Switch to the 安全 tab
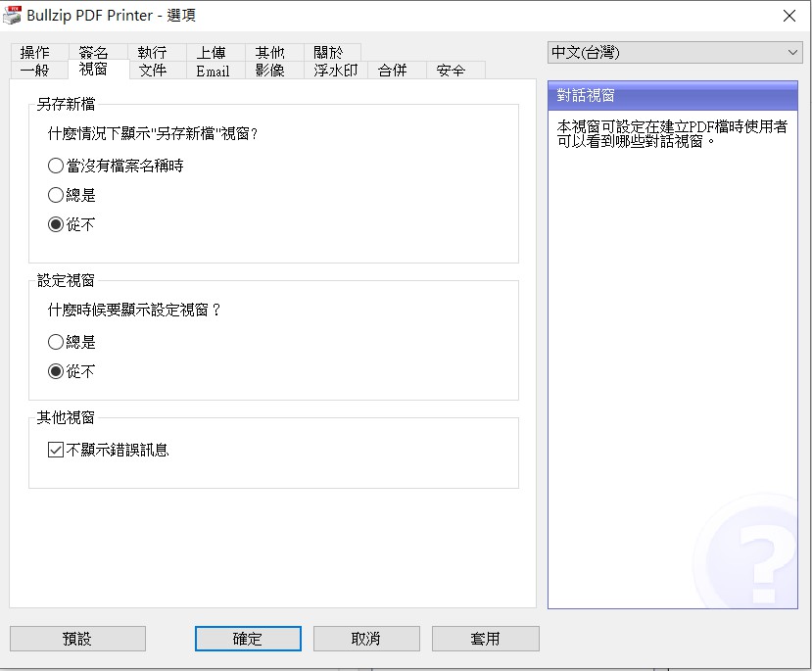The width and height of the screenshot is (812, 671). click(x=455, y=70)
